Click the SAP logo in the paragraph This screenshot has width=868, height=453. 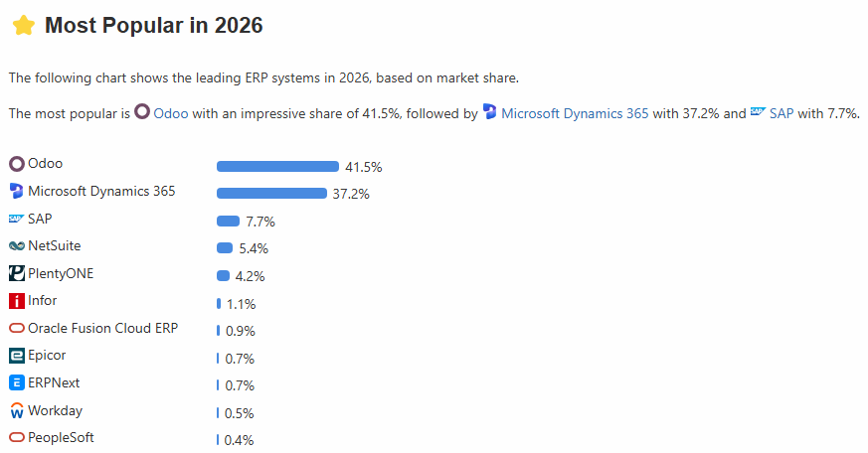pyautogui.click(x=758, y=111)
